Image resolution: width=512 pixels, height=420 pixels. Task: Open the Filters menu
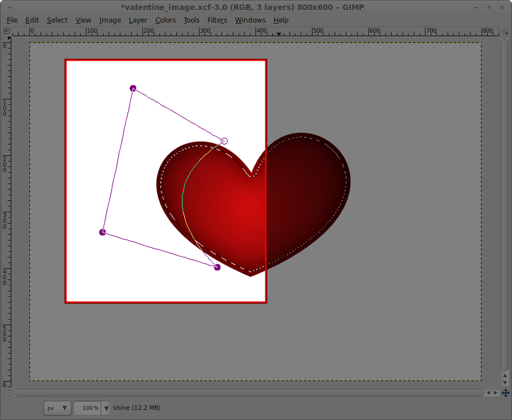point(217,20)
